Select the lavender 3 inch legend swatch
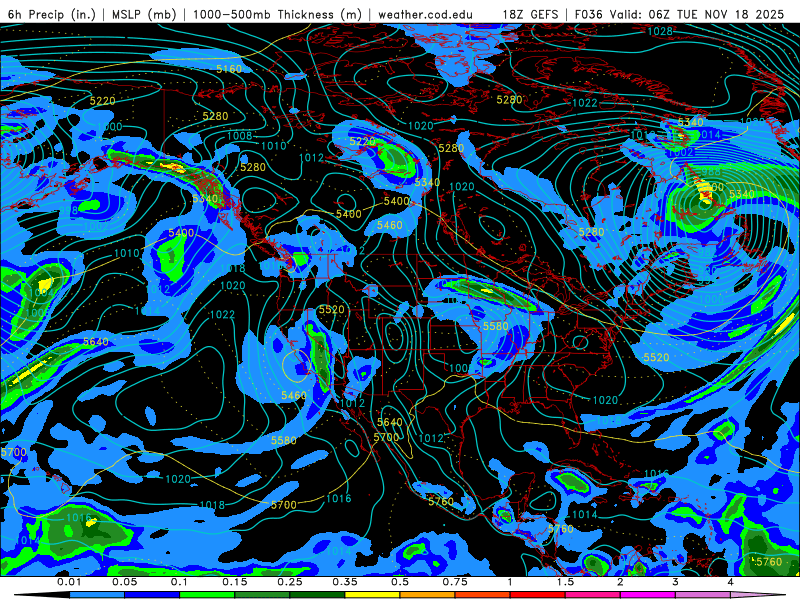This screenshot has height=600, width=800. tap(703, 595)
